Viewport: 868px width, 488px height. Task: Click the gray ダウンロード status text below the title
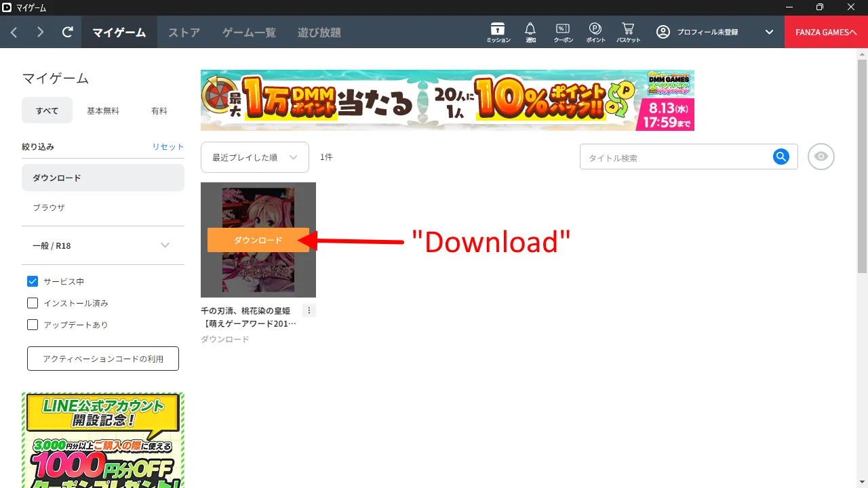225,339
